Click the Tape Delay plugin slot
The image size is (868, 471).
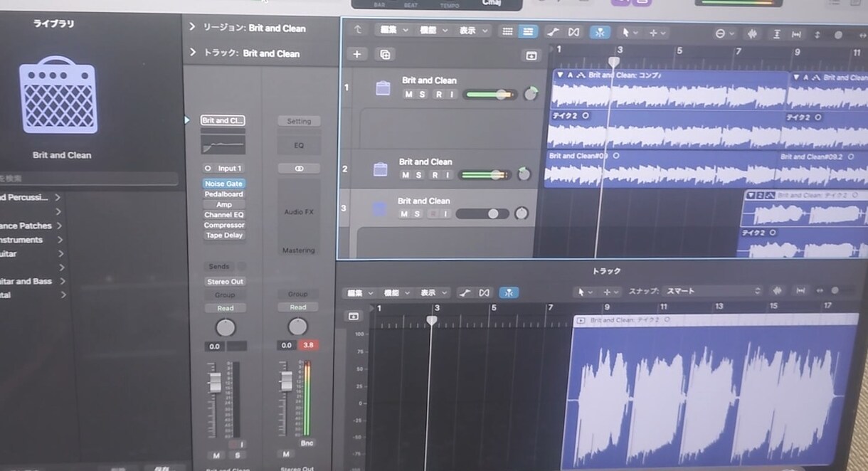click(224, 235)
